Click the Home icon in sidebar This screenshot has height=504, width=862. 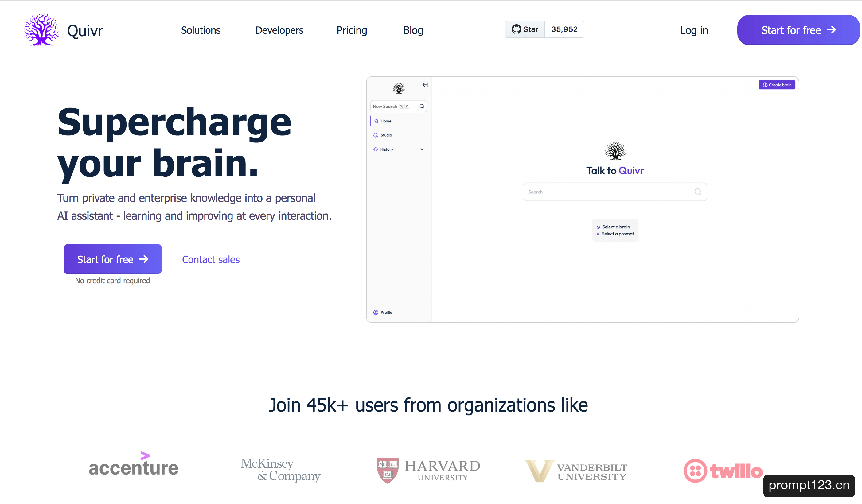[x=376, y=121]
